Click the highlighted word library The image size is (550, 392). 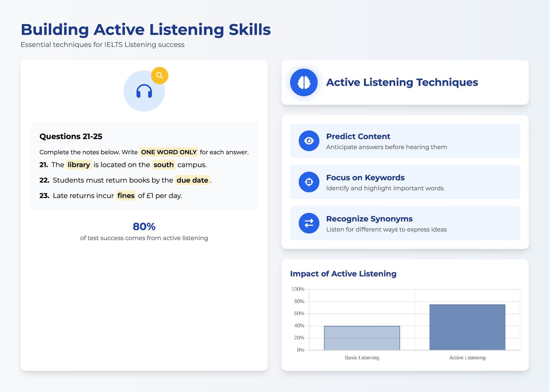pos(79,165)
